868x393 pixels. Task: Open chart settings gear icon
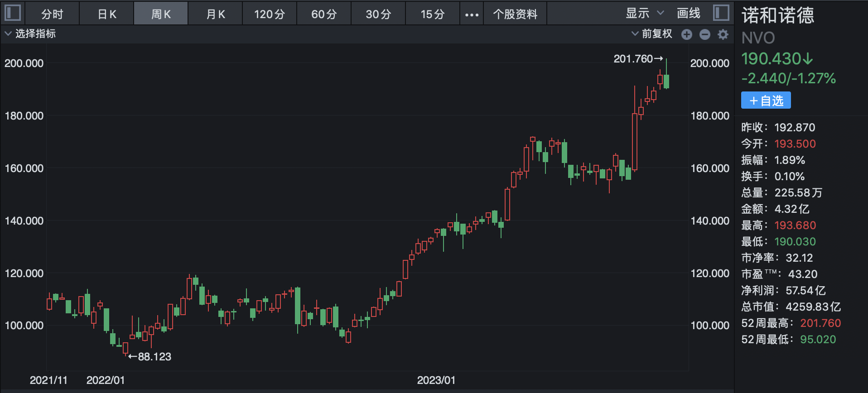point(723,34)
